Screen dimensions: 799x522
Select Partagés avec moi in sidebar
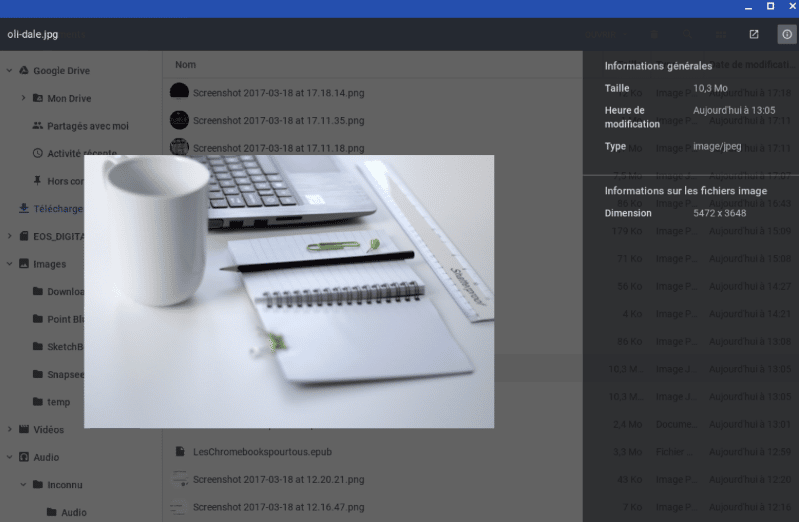point(87,126)
